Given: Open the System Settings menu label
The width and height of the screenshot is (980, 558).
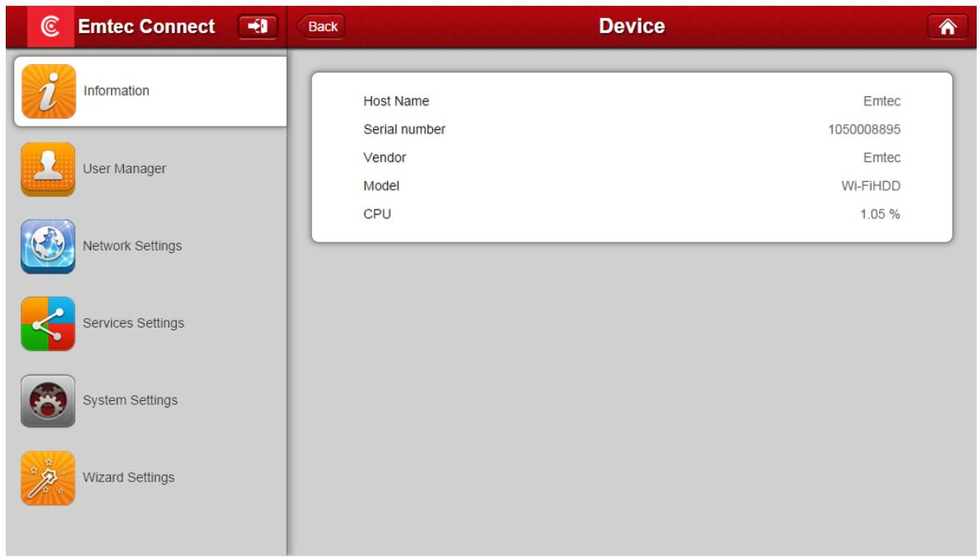Looking at the screenshot, I should point(130,400).
